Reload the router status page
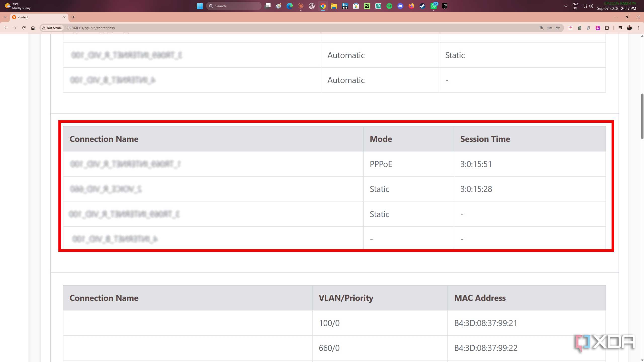Viewport: 644px width, 362px height. [24, 28]
